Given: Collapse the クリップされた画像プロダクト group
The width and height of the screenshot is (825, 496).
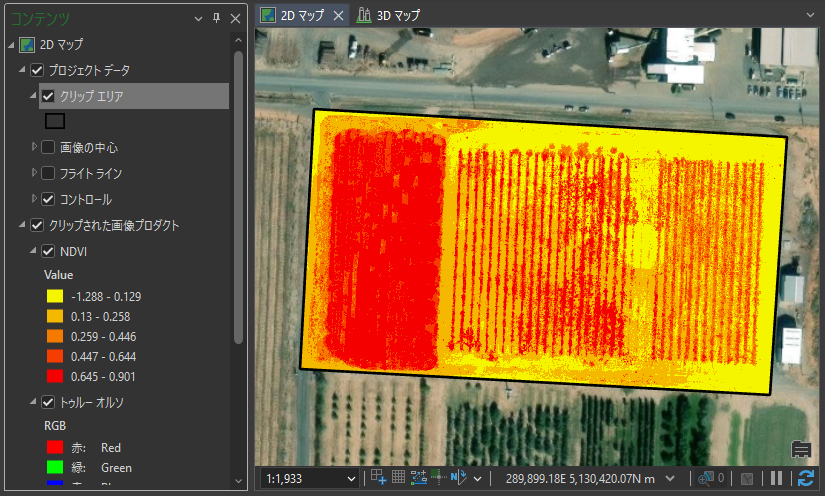Looking at the screenshot, I should pos(23,225).
